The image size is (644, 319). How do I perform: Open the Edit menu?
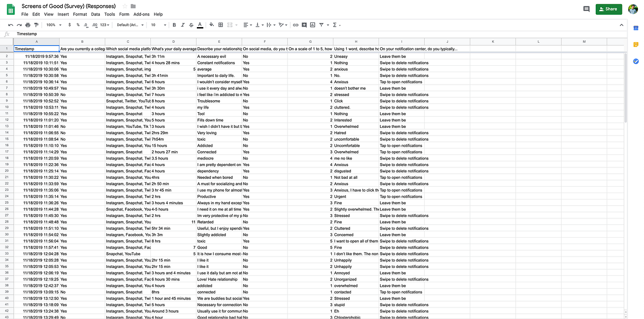36,14
